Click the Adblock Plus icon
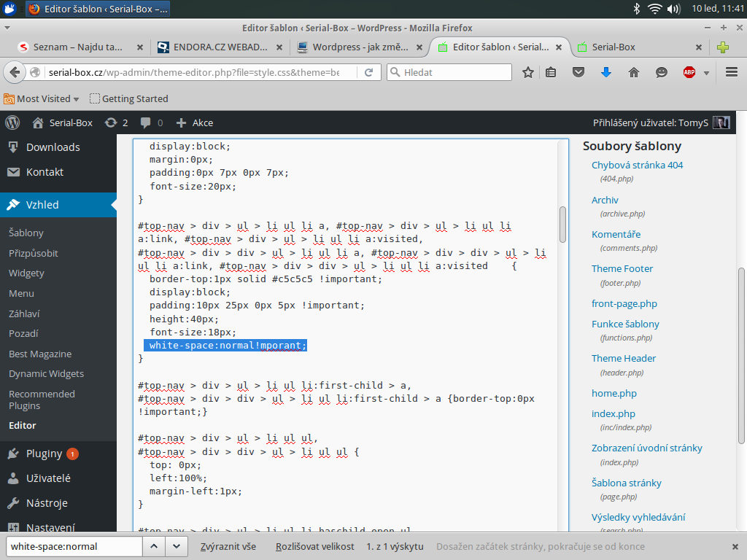747x560 pixels. 689,72
